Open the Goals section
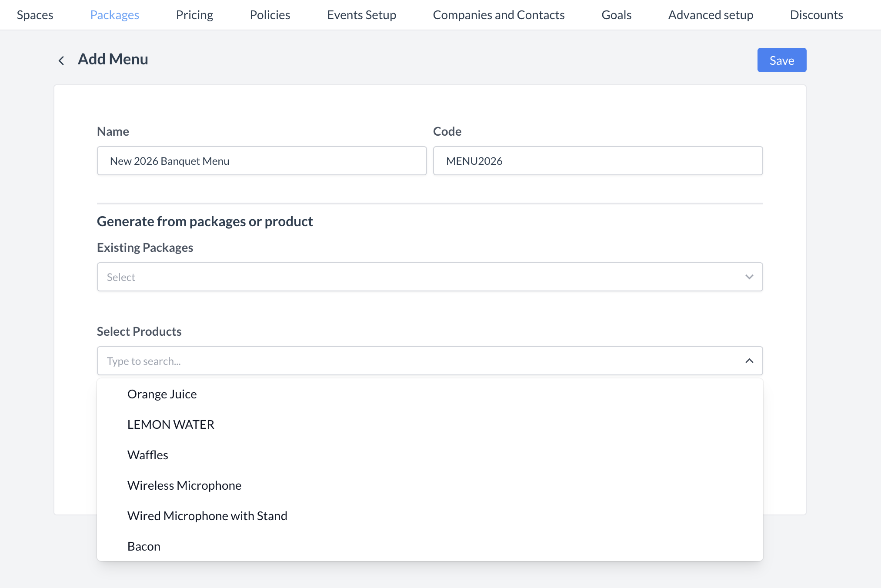Image resolution: width=881 pixels, height=588 pixels. point(616,14)
